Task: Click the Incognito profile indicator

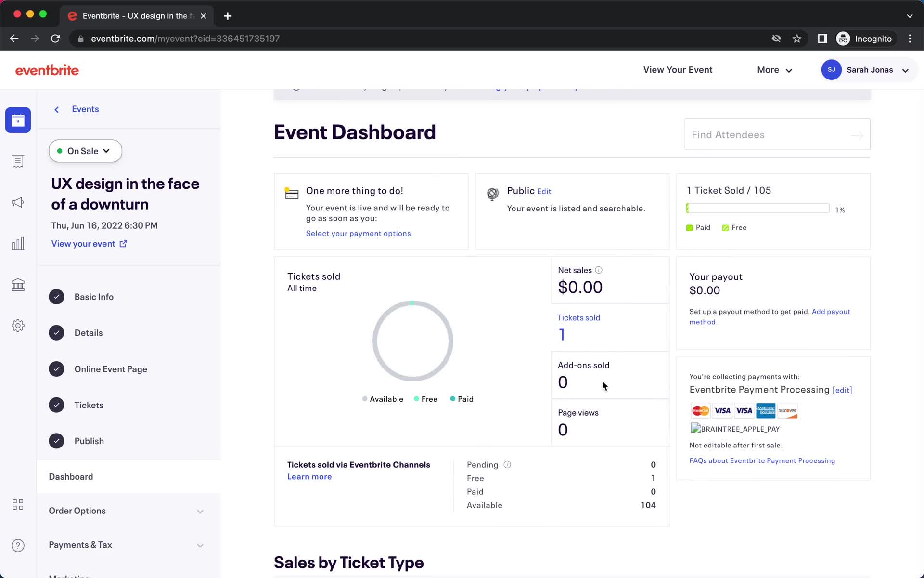Action: point(865,39)
